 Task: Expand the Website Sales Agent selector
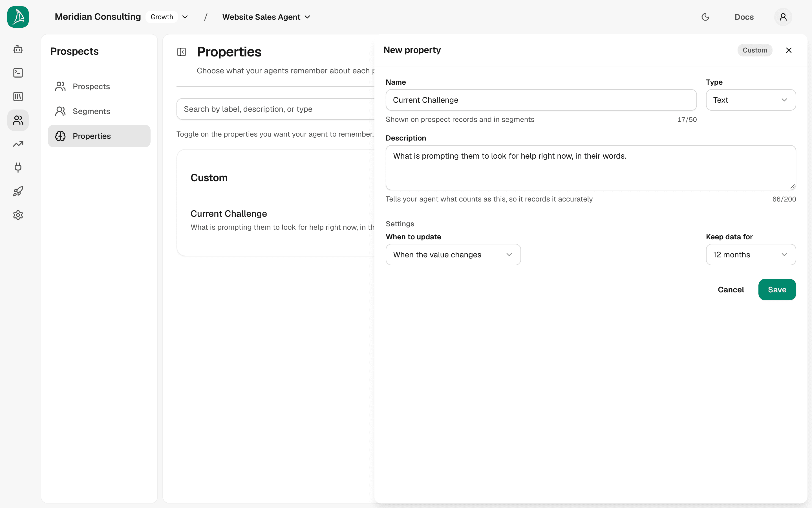point(266,17)
